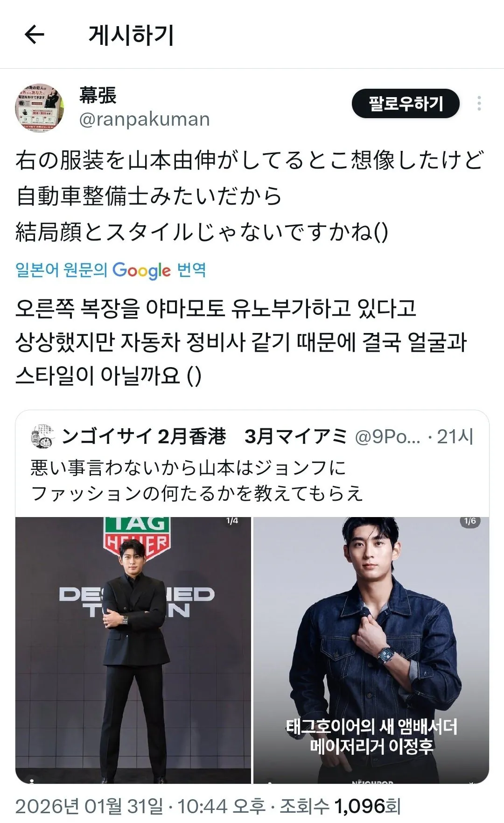Screen dimensions: 504x823
Task: Tap the back arrow icon
Action: pos(34,35)
